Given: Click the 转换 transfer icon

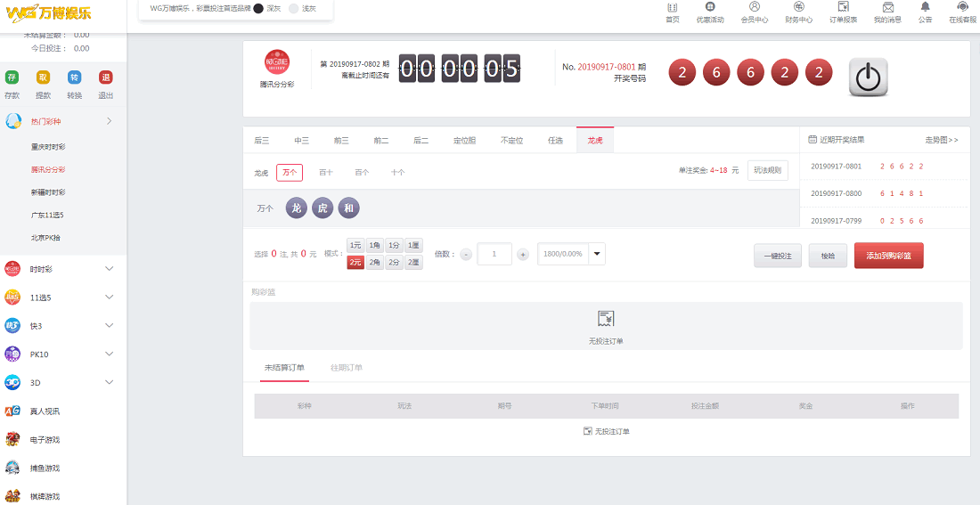Looking at the screenshot, I should tap(74, 77).
